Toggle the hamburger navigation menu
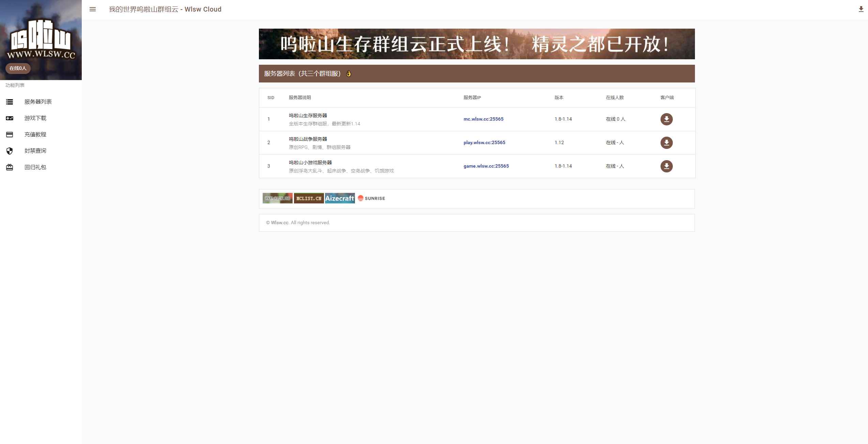The width and height of the screenshot is (868, 444). tap(93, 10)
